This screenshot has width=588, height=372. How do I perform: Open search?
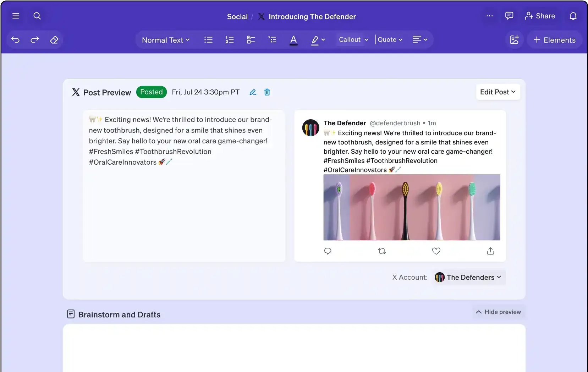click(x=37, y=16)
